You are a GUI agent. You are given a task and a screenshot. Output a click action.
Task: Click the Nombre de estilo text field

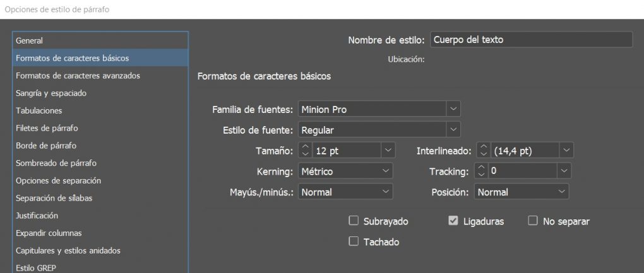[530, 40]
